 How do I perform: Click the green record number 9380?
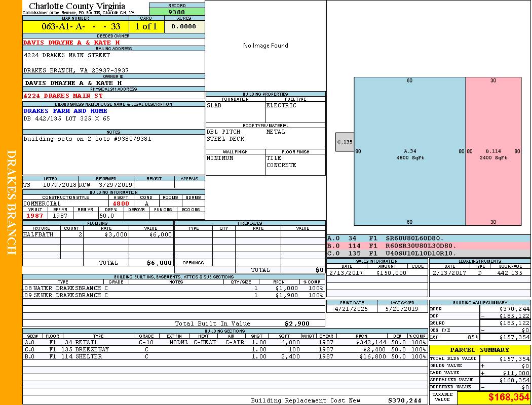177,12
